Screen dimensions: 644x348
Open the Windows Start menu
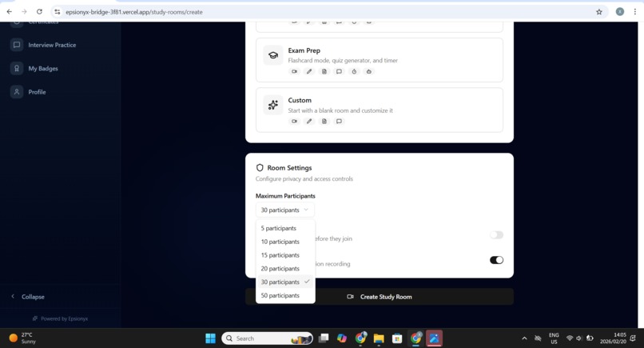[x=210, y=338]
